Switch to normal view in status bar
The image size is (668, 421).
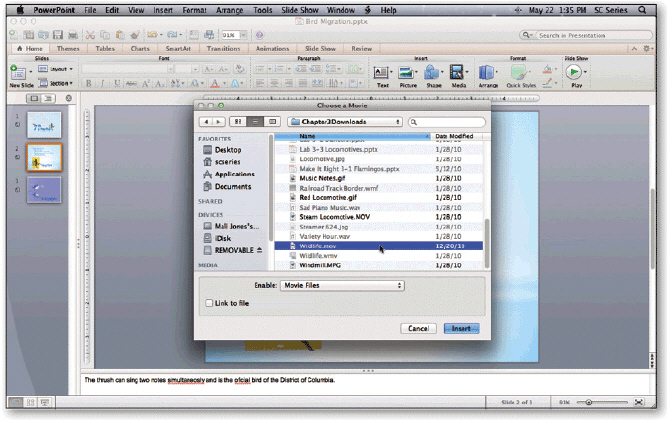[16, 402]
